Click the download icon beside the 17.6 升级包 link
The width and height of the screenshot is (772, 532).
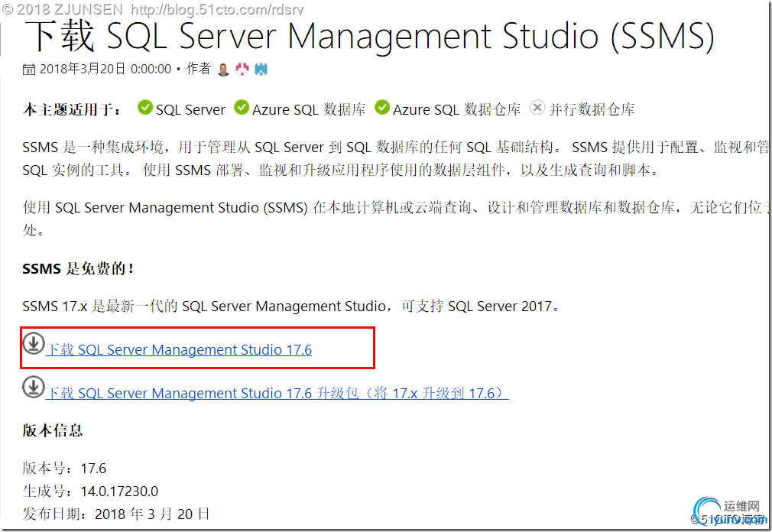[34, 387]
